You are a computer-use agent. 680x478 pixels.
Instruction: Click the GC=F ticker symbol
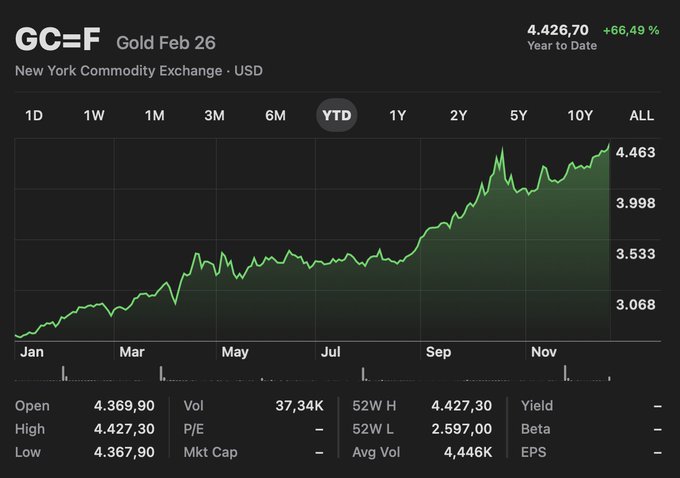coord(58,41)
